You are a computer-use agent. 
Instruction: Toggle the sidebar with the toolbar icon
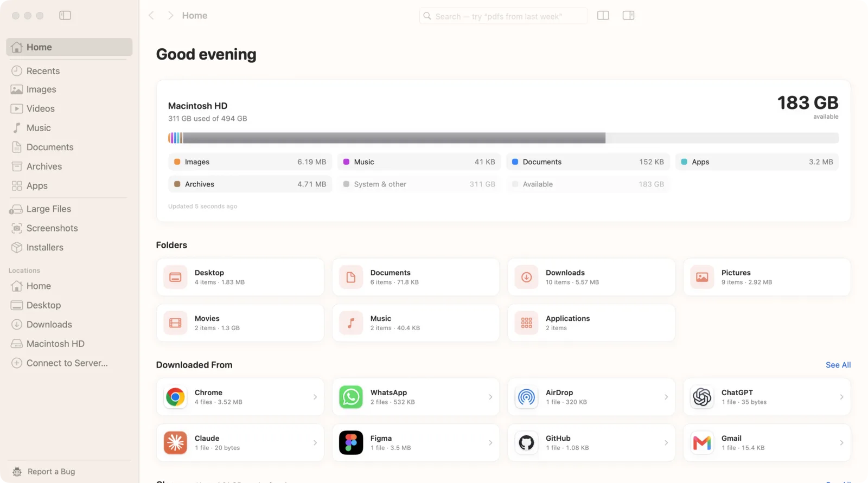(65, 16)
